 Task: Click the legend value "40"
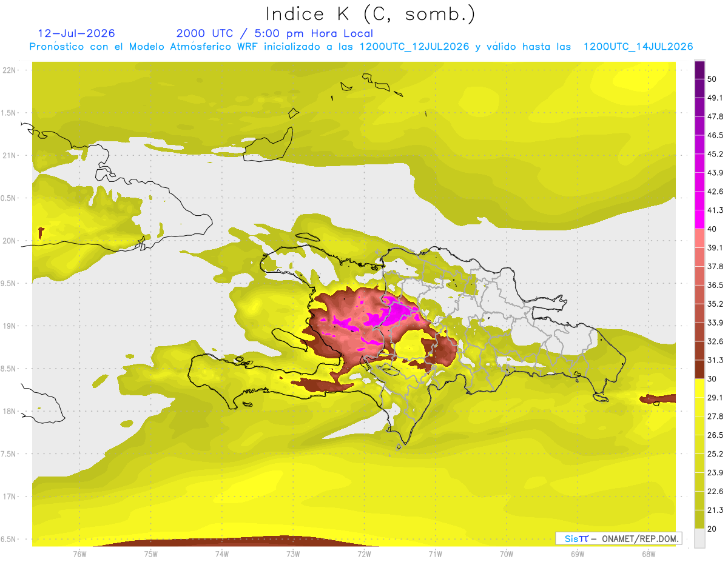pyautogui.click(x=712, y=229)
